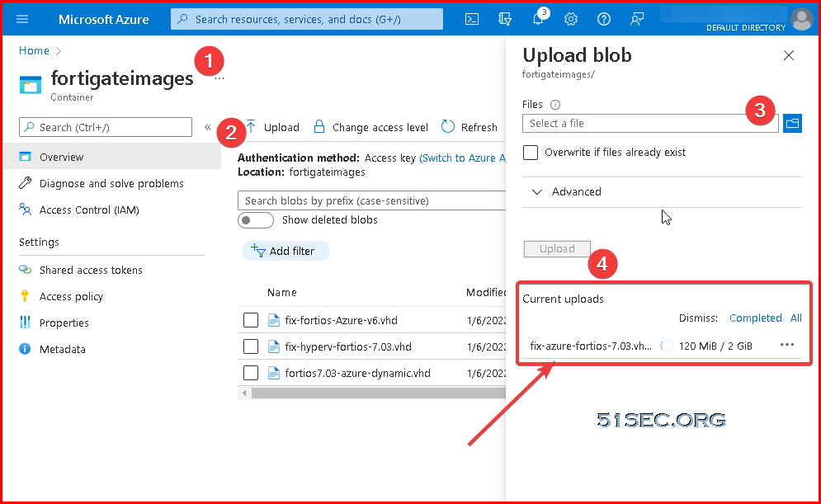The image size is (821, 504).
Task: Open the Azure portal hamburger menu
Action: (x=22, y=19)
